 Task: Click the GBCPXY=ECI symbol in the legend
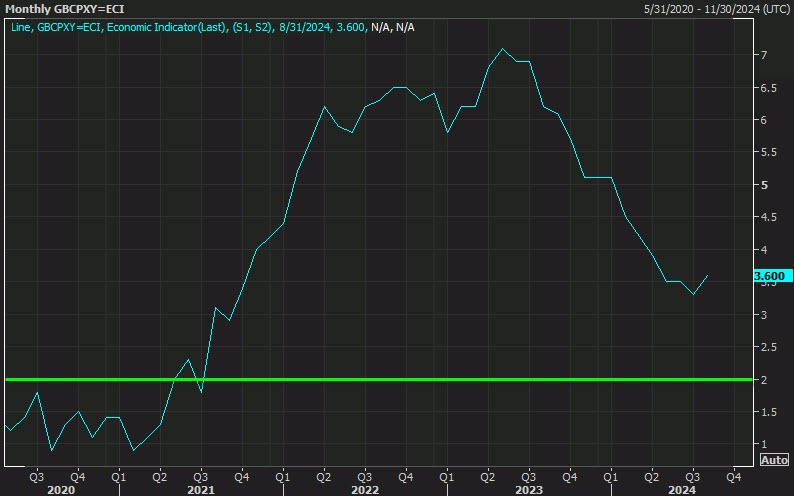tap(69, 27)
